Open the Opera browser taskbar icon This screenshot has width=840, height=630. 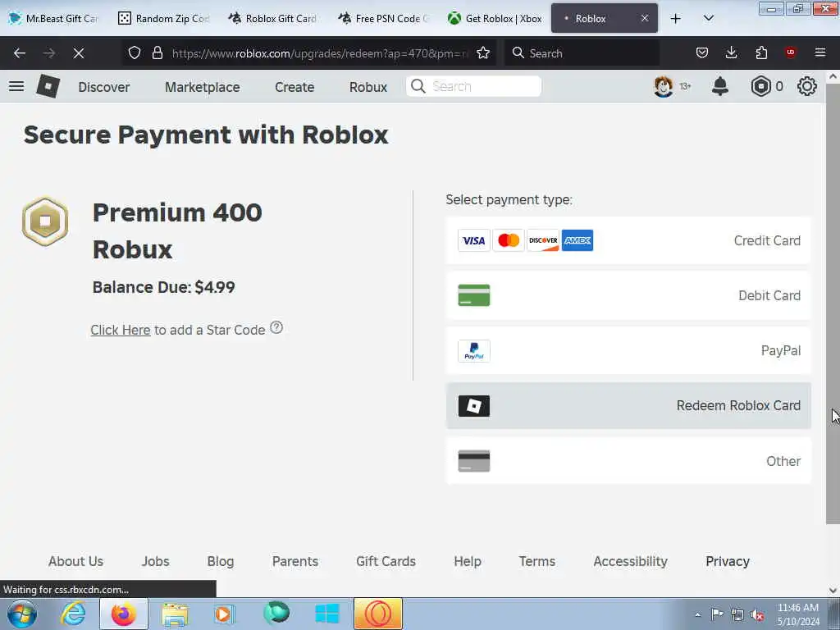[377, 614]
